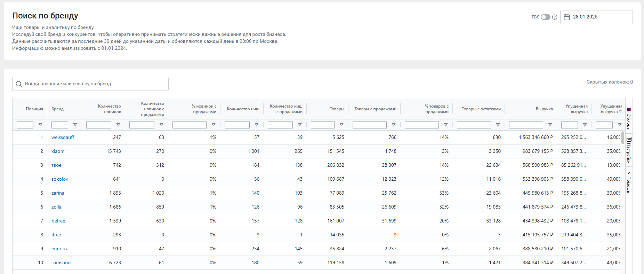Select novelty count cell 15 743
This screenshot has height=274, width=644.
[x=114, y=151]
